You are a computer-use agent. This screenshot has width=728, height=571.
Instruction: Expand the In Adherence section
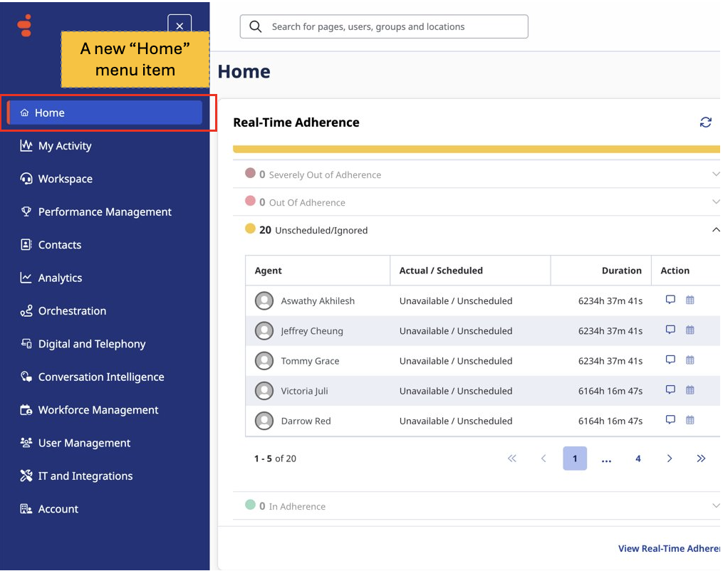715,506
